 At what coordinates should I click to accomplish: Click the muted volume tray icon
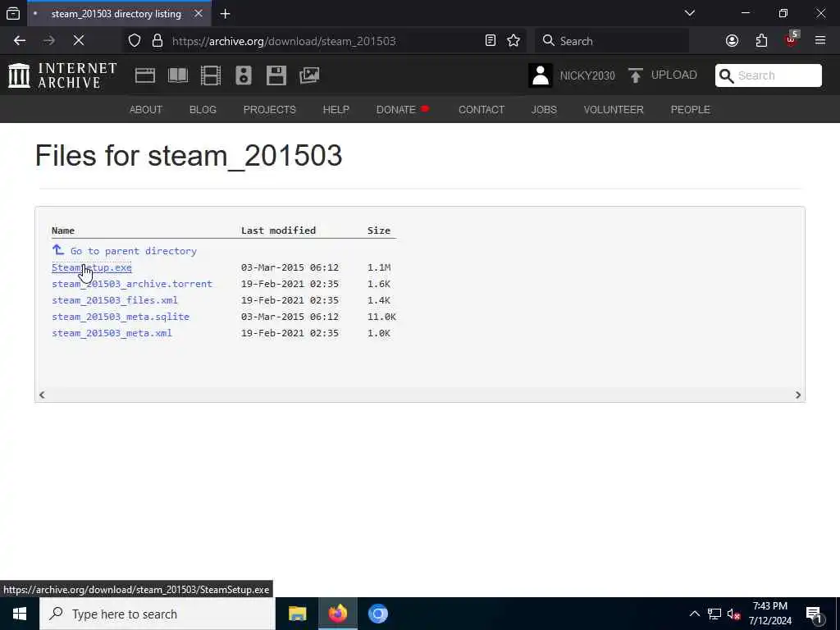coord(734,614)
